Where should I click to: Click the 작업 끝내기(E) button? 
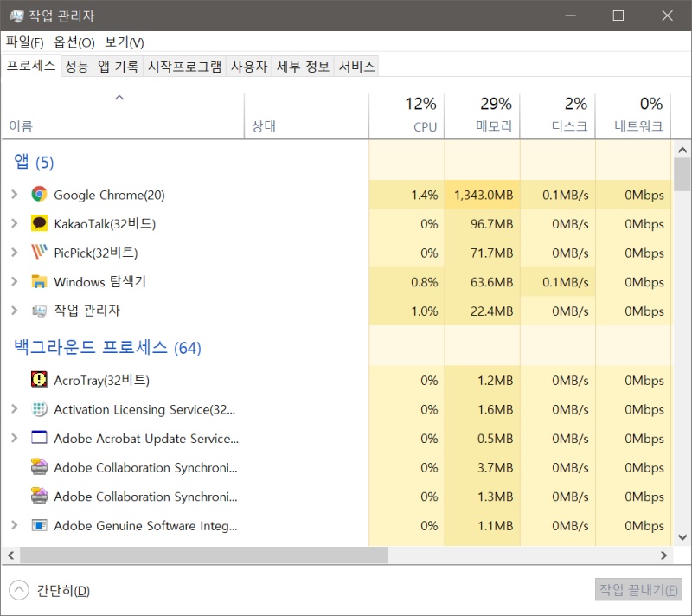click(638, 590)
